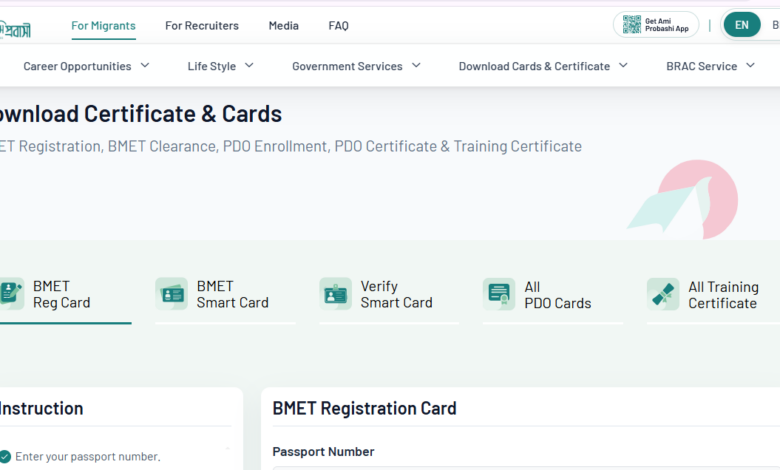780x470 pixels.
Task: Select the All Training Certificate tab label
Action: pos(723,295)
